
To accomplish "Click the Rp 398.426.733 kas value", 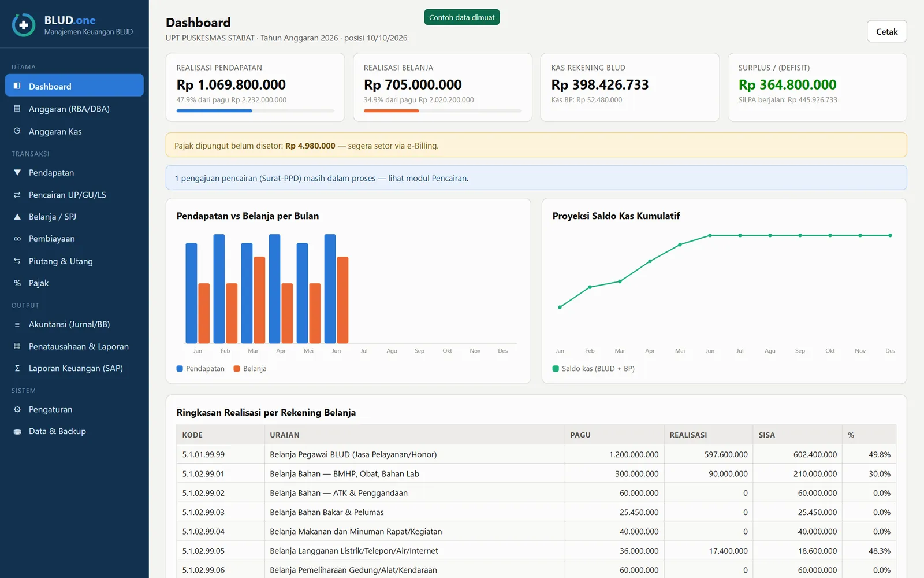I will coord(599,84).
